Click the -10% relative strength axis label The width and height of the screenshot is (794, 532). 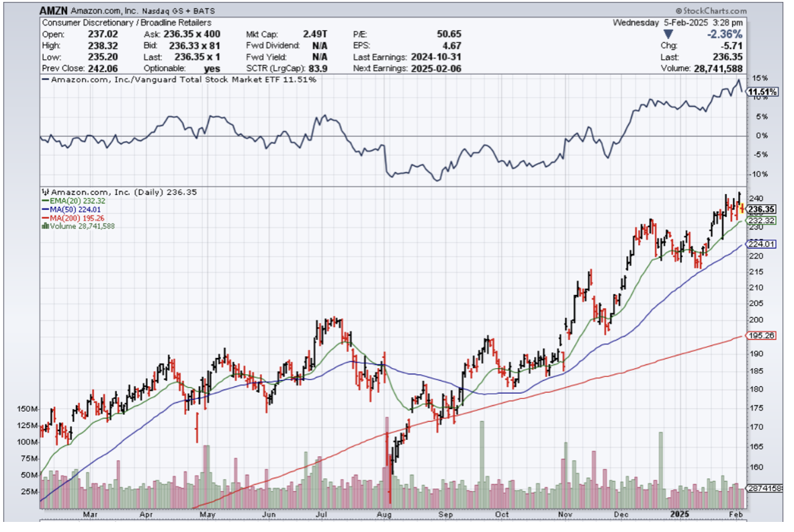[x=760, y=174]
